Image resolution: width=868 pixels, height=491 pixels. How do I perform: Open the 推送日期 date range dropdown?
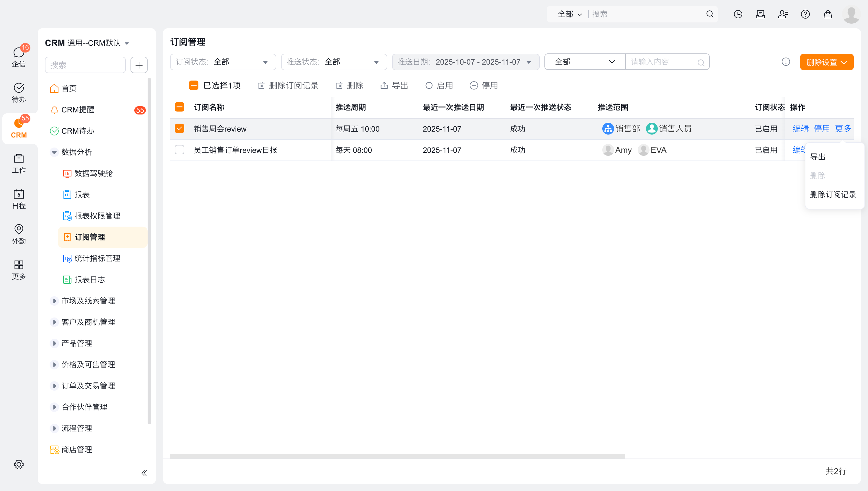tap(465, 62)
